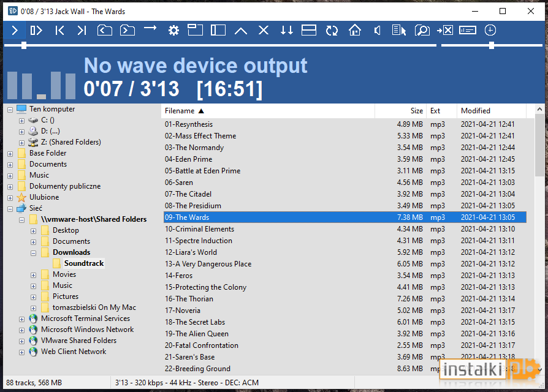Screen dimensions: 548x392
Task: Click the arrow-to-boxed-X toolbar icon
Action: point(445,31)
